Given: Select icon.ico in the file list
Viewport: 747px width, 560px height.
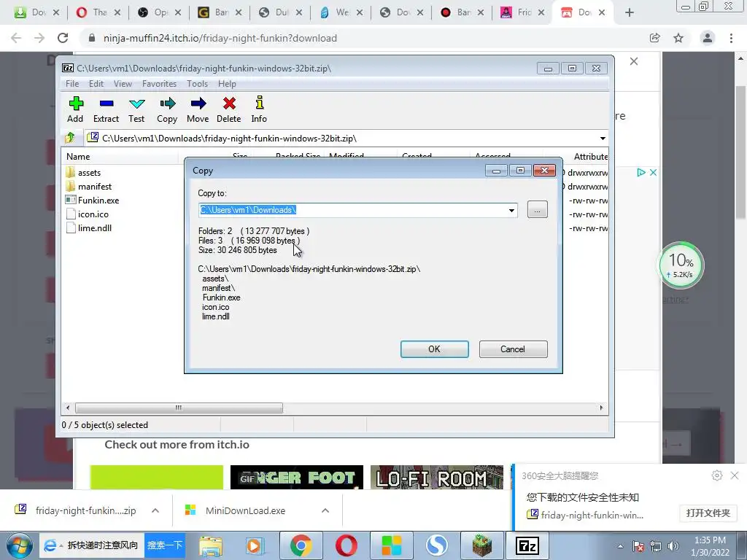Looking at the screenshot, I should coord(93,214).
